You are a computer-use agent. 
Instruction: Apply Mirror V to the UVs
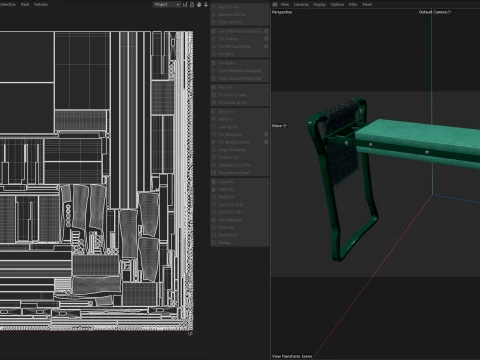(x=240, y=119)
